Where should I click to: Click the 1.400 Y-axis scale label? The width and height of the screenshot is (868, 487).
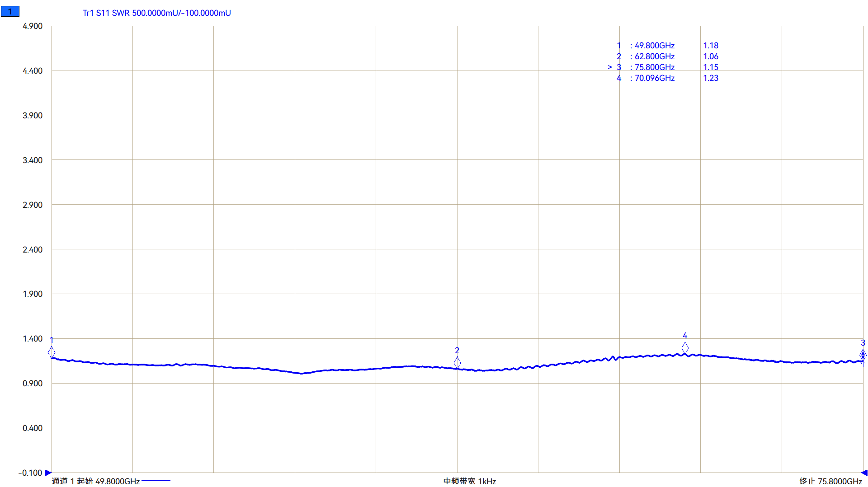(33, 339)
